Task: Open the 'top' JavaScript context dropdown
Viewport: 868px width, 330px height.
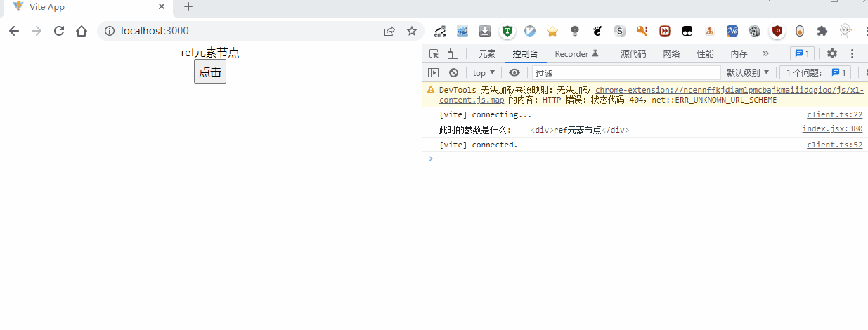Action: pos(484,72)
